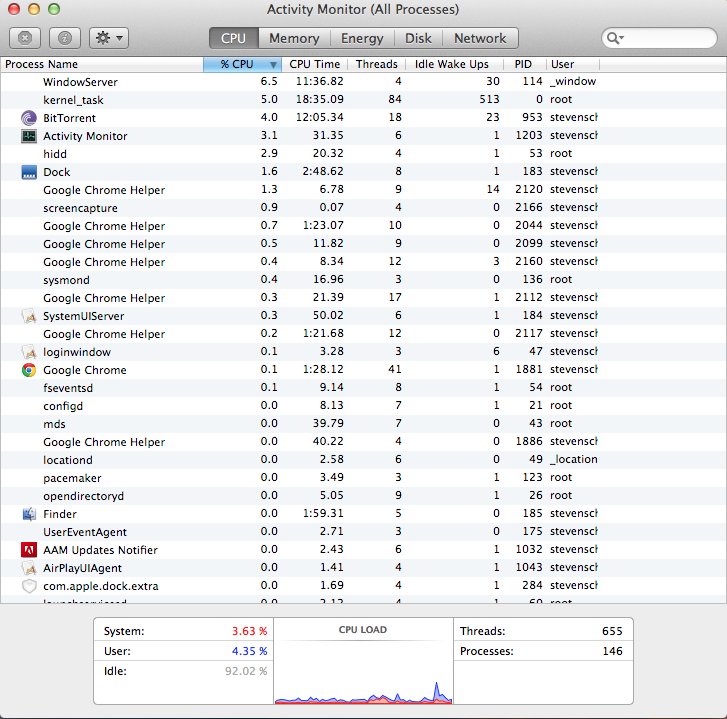Image resolution: width=727 pixels, height=719 pixels.
Task: Select the configd process
Action: pos(364,406)
